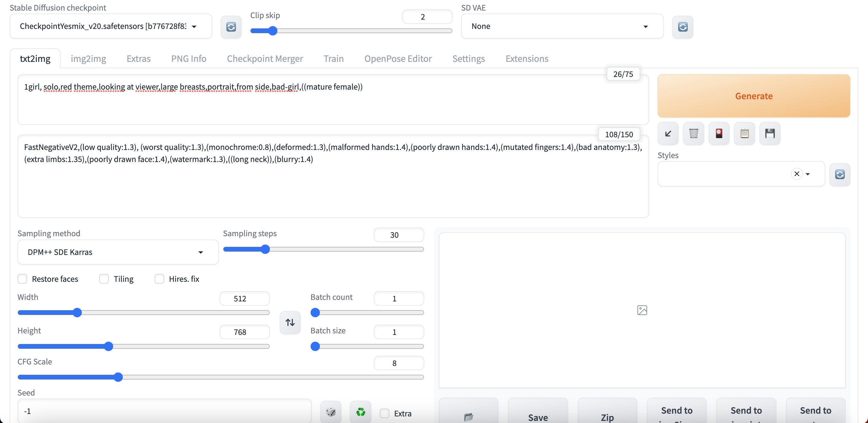Swap width and height values
868x423 pixels.
[290, 323]
